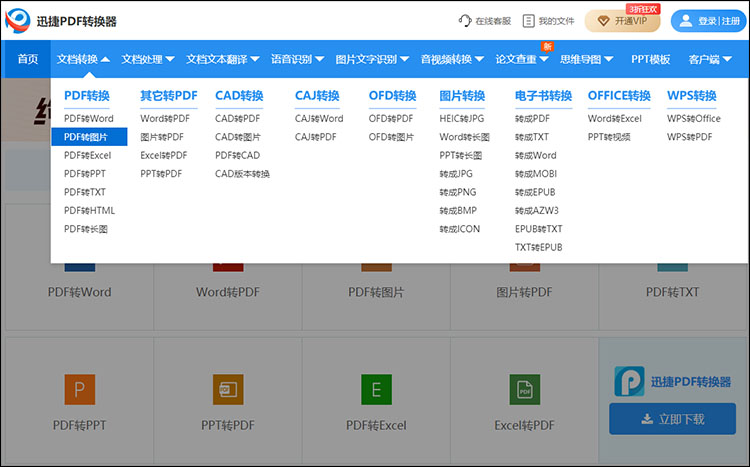Expand the 文档处理 dropdown

tap(147, 59)
